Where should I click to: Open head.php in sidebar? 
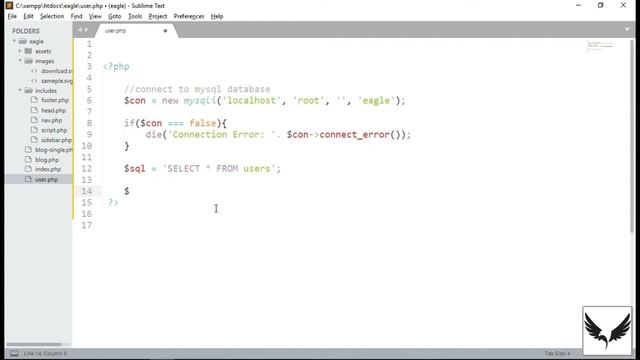click(x=53, y=110)
